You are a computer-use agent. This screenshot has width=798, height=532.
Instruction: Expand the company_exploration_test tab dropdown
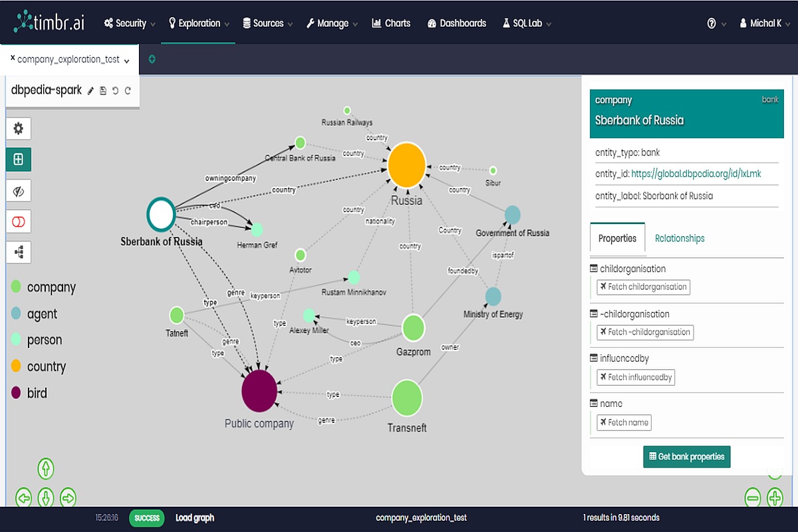pos(126,61)
